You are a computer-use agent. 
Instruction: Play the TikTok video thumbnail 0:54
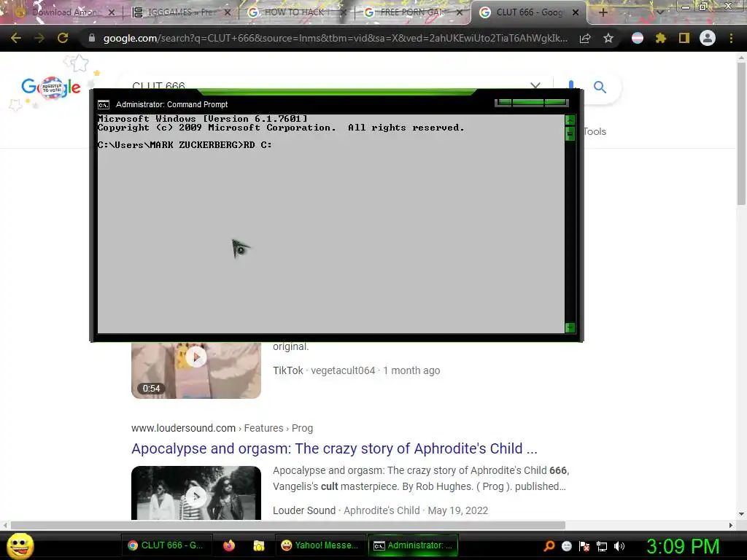(196, 370)
